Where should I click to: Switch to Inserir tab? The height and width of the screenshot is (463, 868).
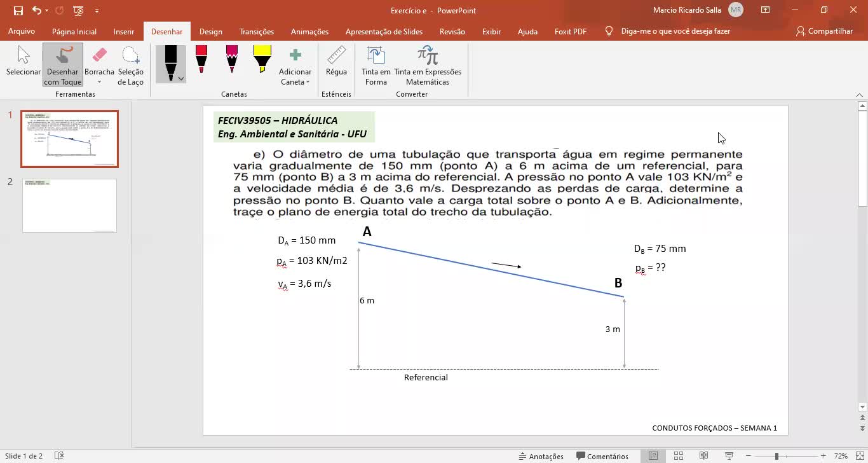click(x=124, y=31)
